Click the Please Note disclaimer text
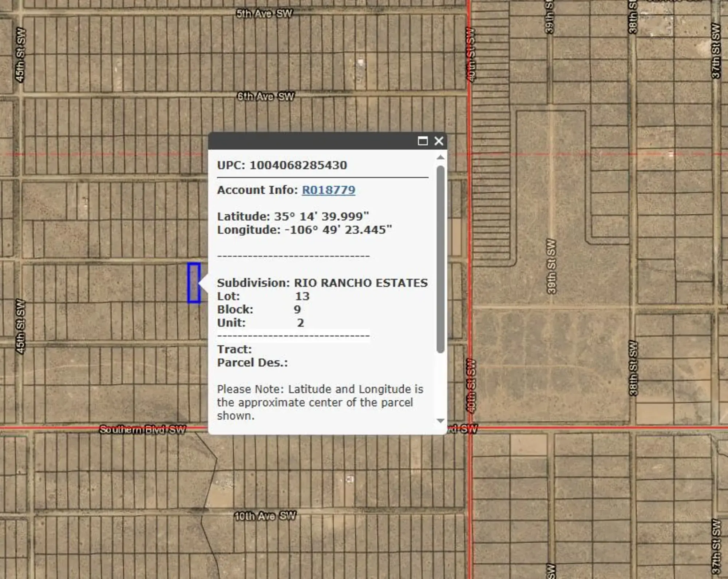The width and height of the screenshot is (728, 579). pyautogui.click(x=320, y=402)
